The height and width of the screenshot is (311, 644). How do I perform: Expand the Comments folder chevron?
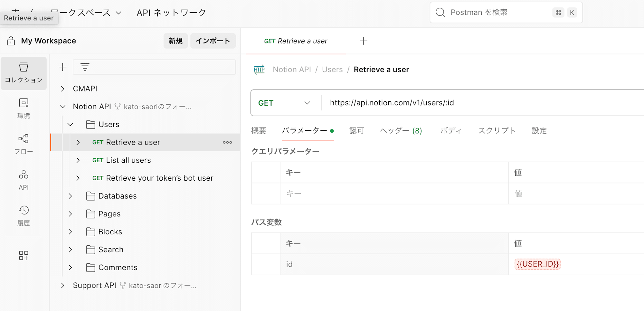[x=71, y=268]
